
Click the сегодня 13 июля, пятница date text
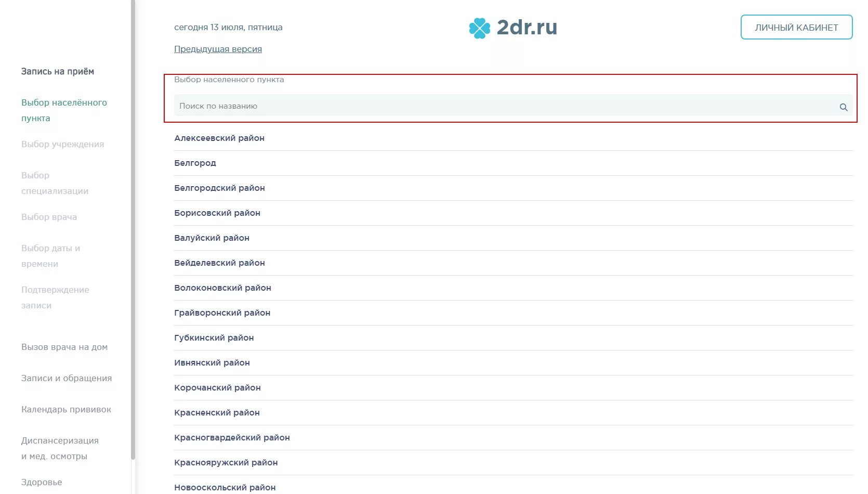pyautogui.click(x=228, y=27)
